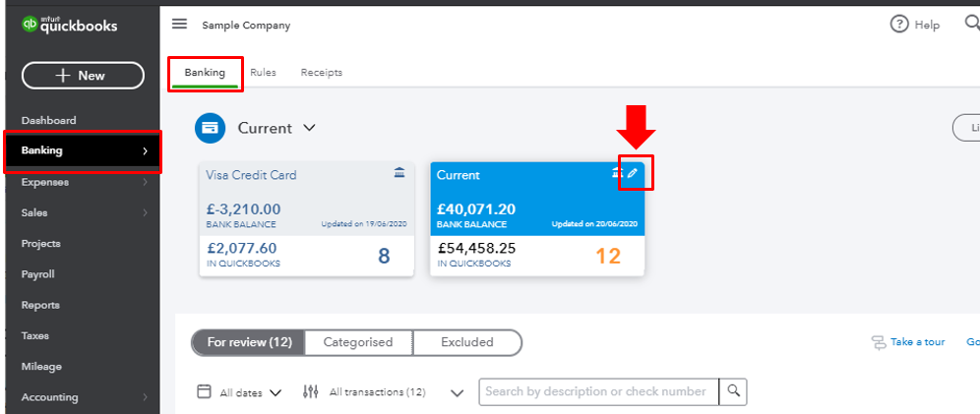Image resolution: width=980 pixels, height=414 pixels.
Task: Click the search button beside description field
Action: point(733,391)
